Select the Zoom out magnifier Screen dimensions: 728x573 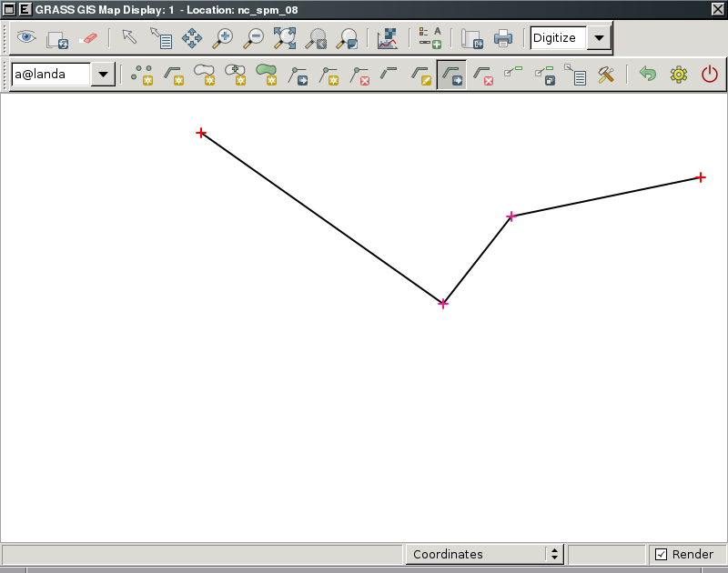tap(254, 38)
